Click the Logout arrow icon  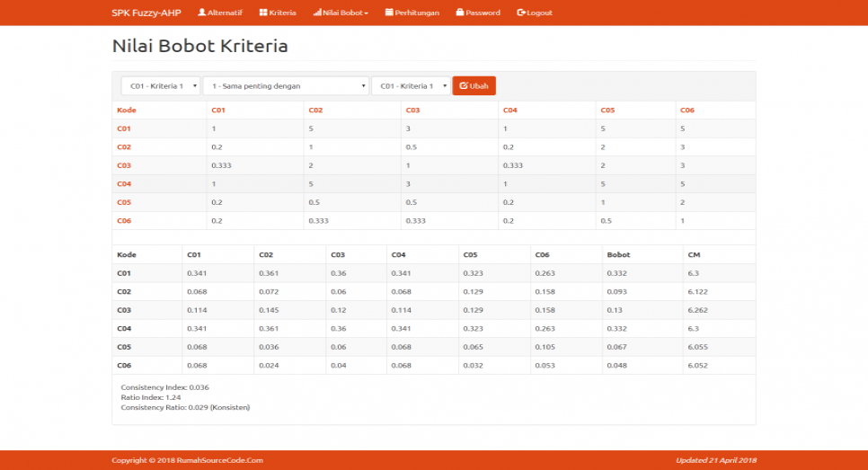coord(521,13)
